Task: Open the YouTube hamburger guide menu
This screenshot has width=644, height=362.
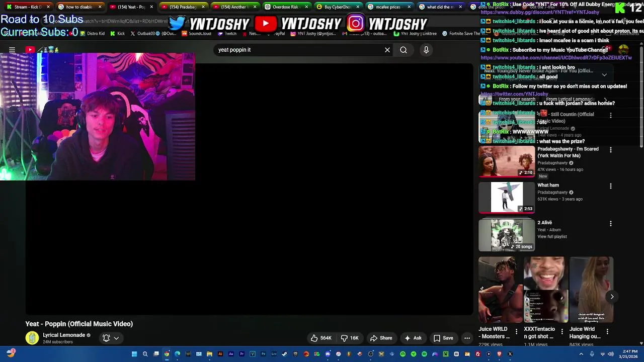Action: [12, 50]
